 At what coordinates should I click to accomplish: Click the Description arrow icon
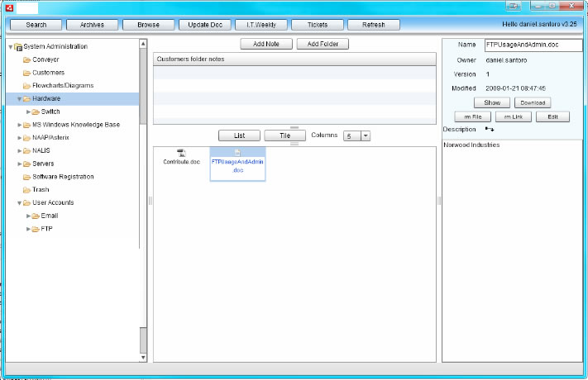pyautogui.click(x=490, y=130)
